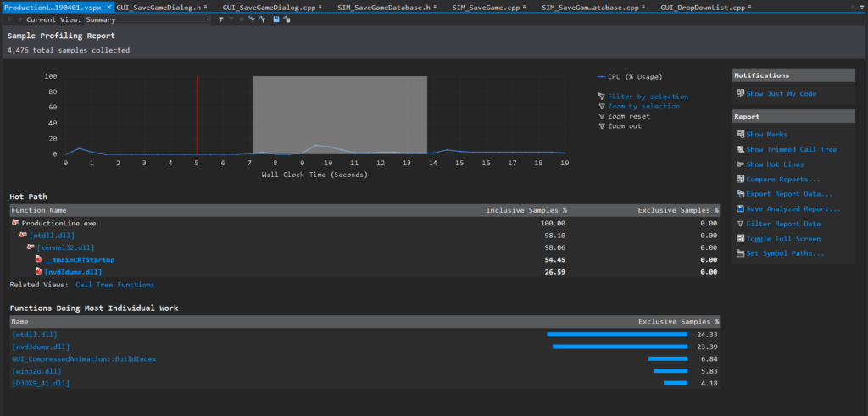Switch to GUI_SaveGameDialog.h tab
Viewport: 868px width, 416px height.
click(159, 7)
